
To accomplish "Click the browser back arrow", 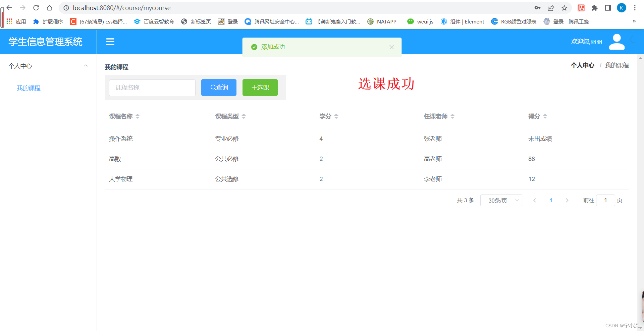I will [9, 8].
